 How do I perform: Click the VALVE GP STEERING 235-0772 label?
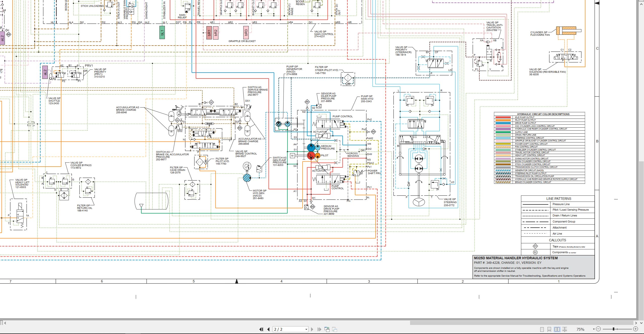(x=450, y=202)
